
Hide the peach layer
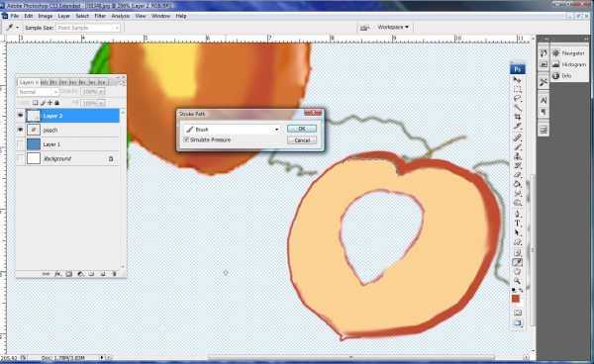click(20, 130)
